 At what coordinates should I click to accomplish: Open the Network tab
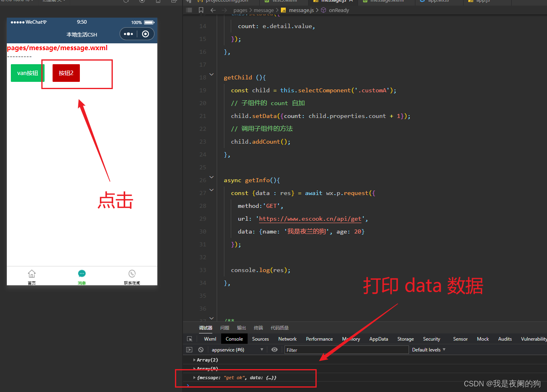pyautogui.click(x=287, y=339)
